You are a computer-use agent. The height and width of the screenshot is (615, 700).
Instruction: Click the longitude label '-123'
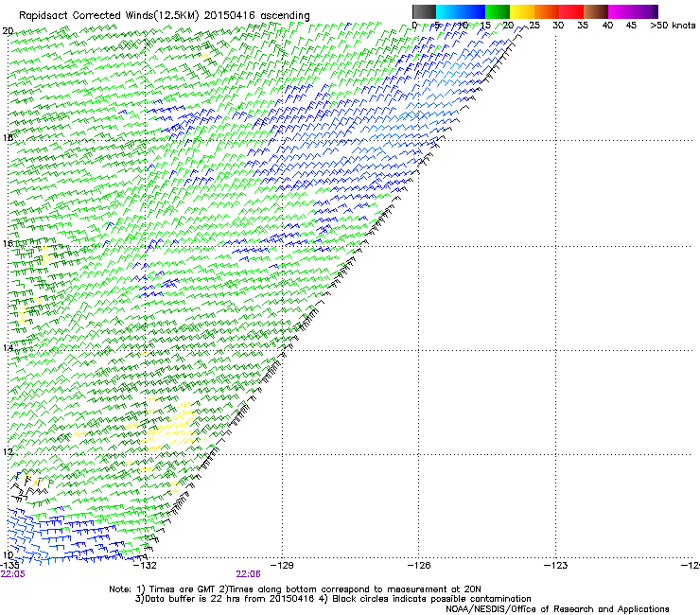click(x=555, y=566)
